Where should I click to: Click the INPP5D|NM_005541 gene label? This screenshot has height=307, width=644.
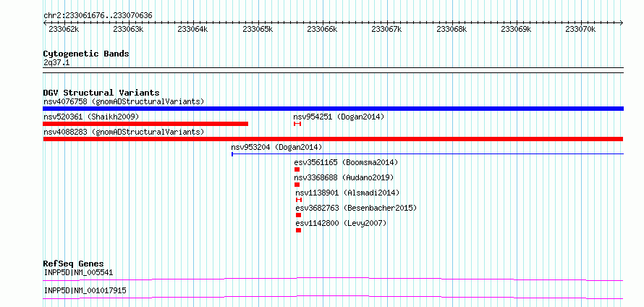(x=78, y=272)
